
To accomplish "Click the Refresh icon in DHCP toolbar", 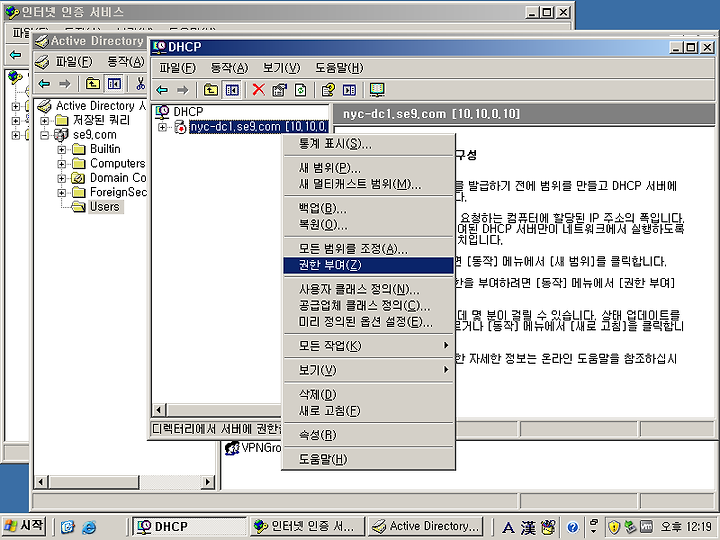I will coord(300,90).
